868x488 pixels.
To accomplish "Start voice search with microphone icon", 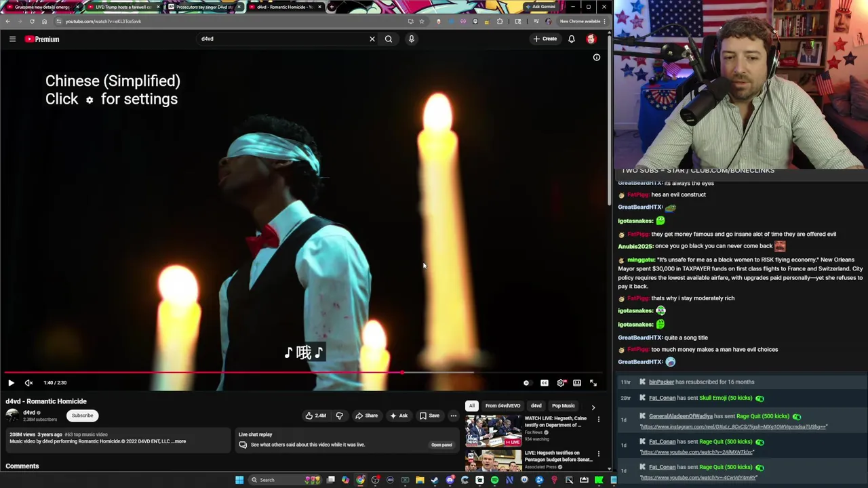I will point(411,39).
